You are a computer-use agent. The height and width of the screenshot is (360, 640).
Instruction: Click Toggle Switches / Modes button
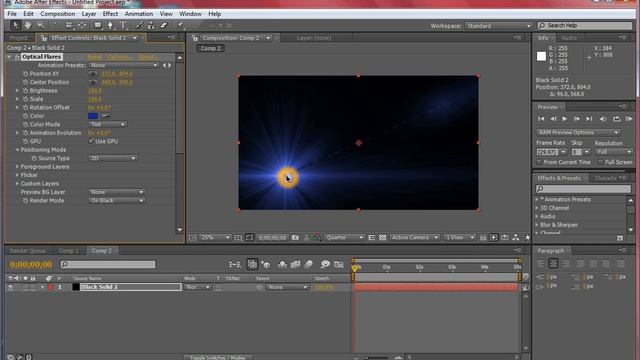point(218,357)
